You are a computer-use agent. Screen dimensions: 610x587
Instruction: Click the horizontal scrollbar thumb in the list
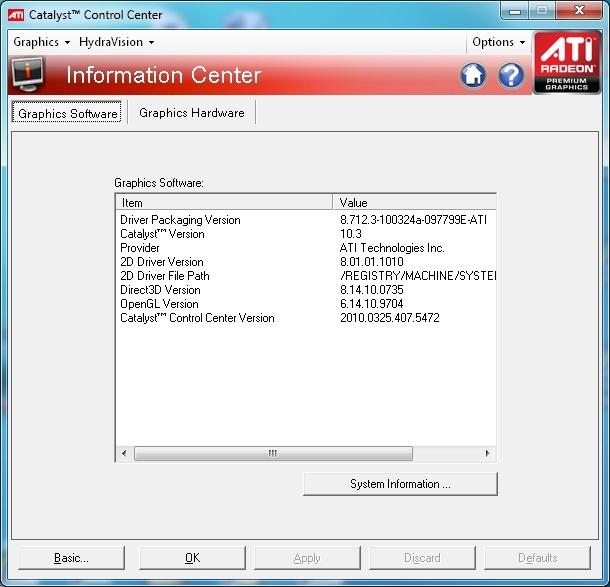tap(273, 454)
